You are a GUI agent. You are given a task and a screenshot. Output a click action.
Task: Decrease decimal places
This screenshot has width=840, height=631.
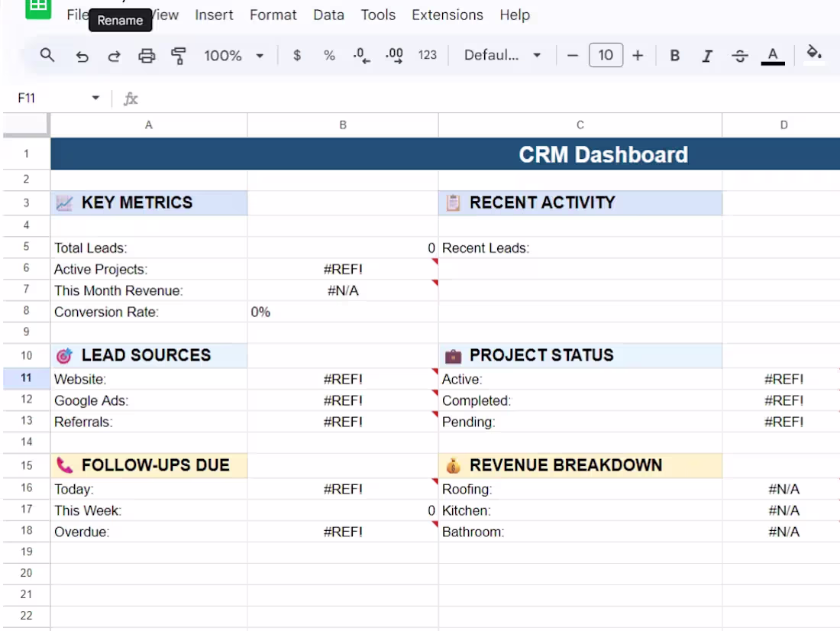click(362, 55)
